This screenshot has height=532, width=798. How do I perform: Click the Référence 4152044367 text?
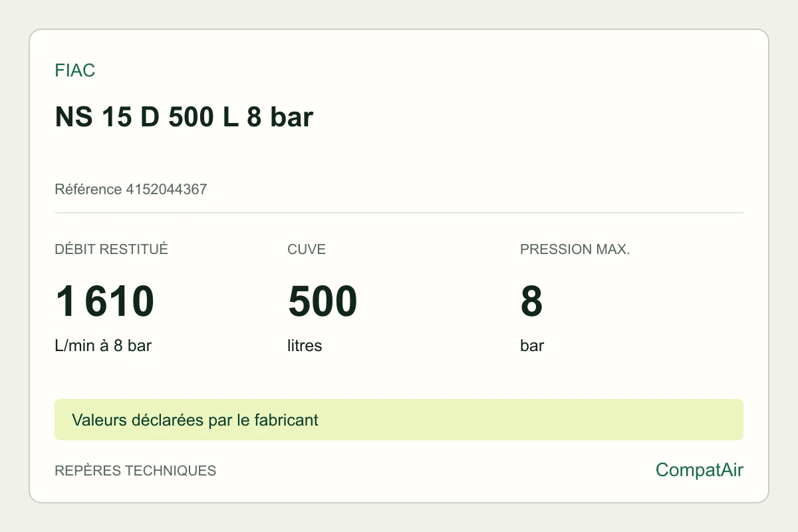pos(130,190)
